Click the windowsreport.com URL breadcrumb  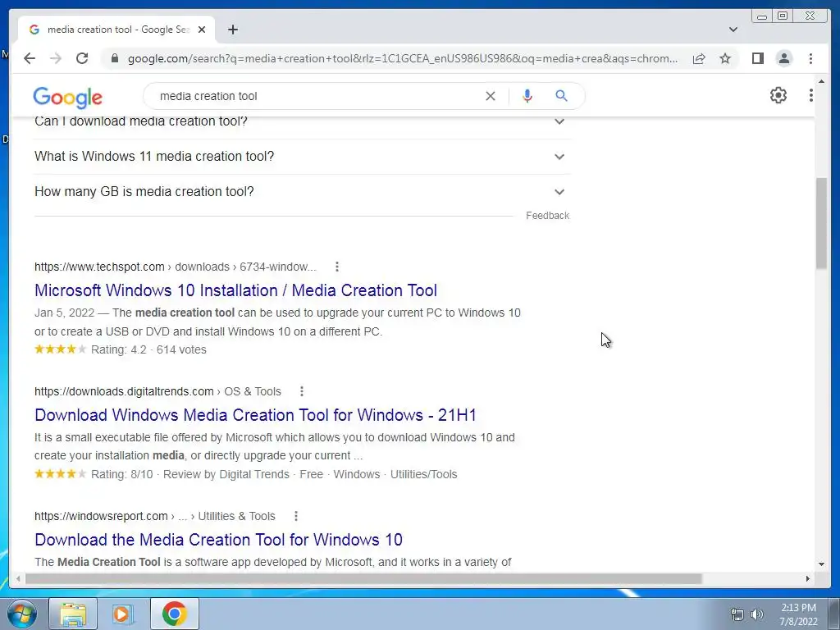155,517
